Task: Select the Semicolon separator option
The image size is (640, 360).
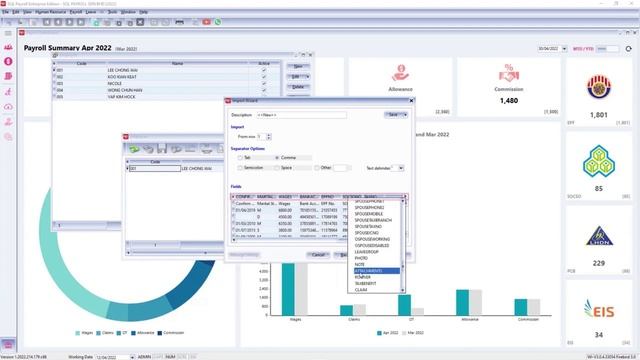Action: pyautogui.click(x=240, y=168)
